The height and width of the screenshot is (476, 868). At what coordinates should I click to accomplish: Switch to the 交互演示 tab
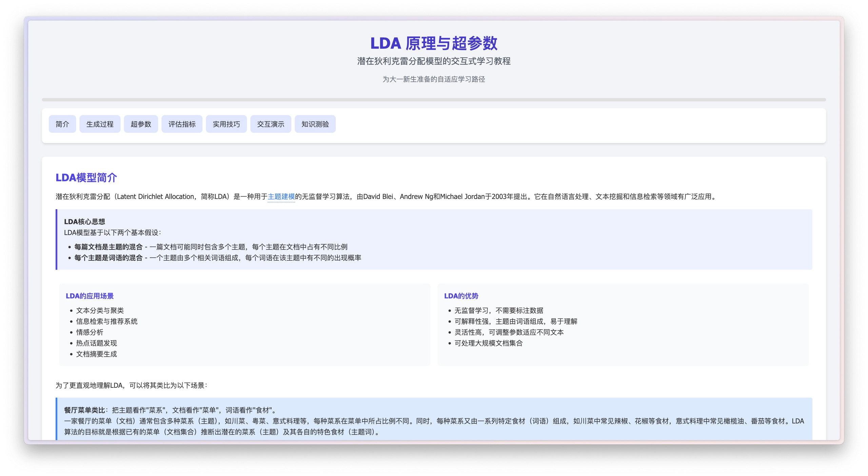click(x=271, y=124)
